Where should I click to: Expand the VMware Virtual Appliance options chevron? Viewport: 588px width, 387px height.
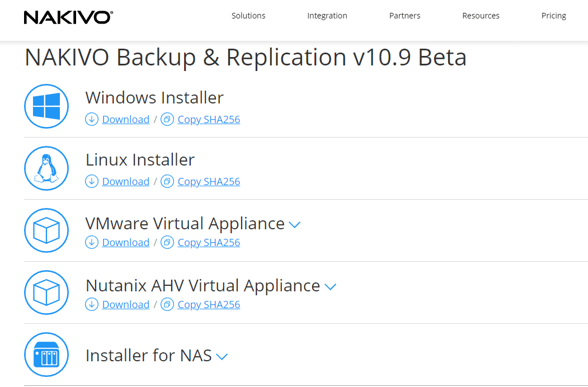[x=294, y=225]
